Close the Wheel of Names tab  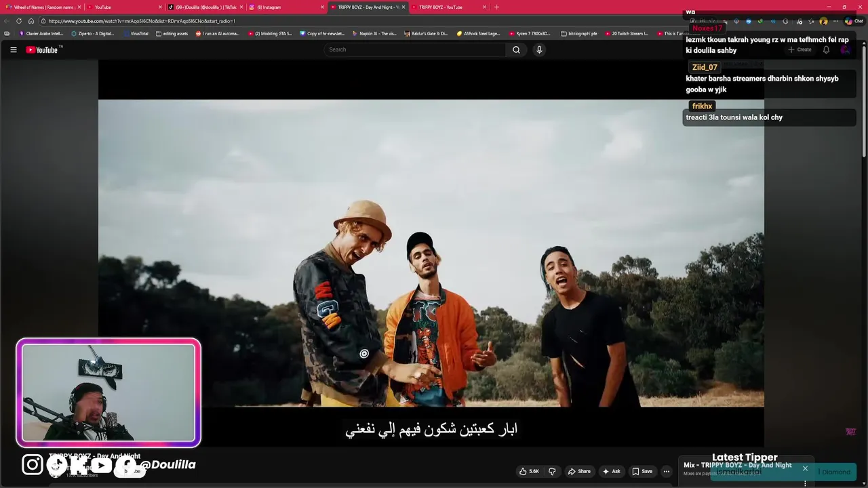pyautogui.click(x=79, y=7)
